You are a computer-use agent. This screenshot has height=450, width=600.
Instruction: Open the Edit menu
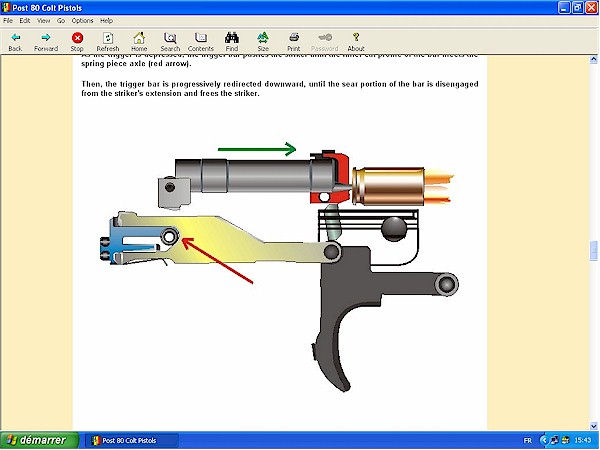pyautogui.click(x=25, y=21)
